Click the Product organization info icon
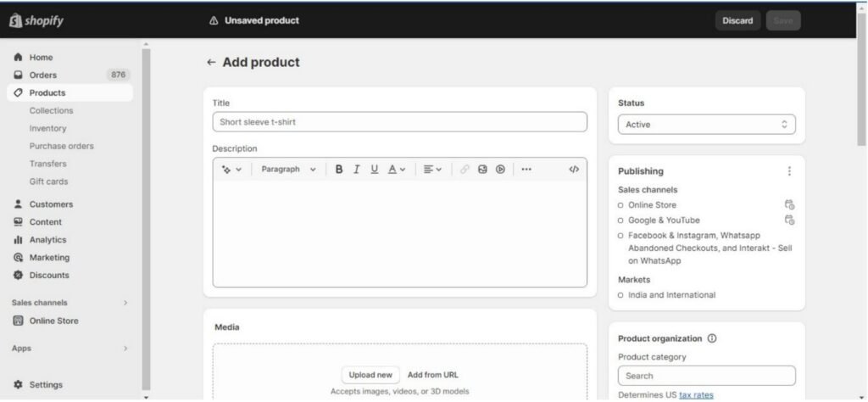 712,338
